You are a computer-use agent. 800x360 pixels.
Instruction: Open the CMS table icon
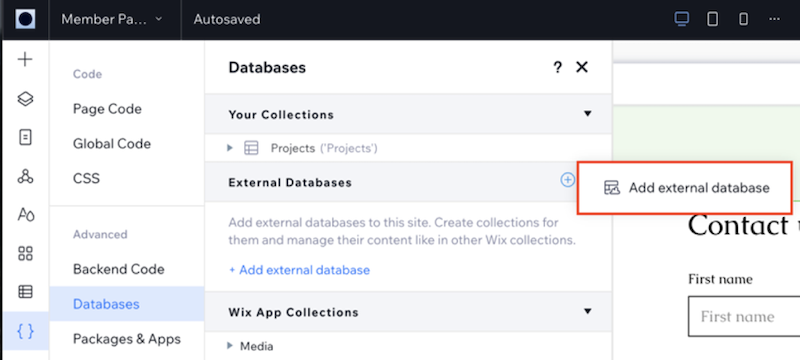[x=25, y=292]
